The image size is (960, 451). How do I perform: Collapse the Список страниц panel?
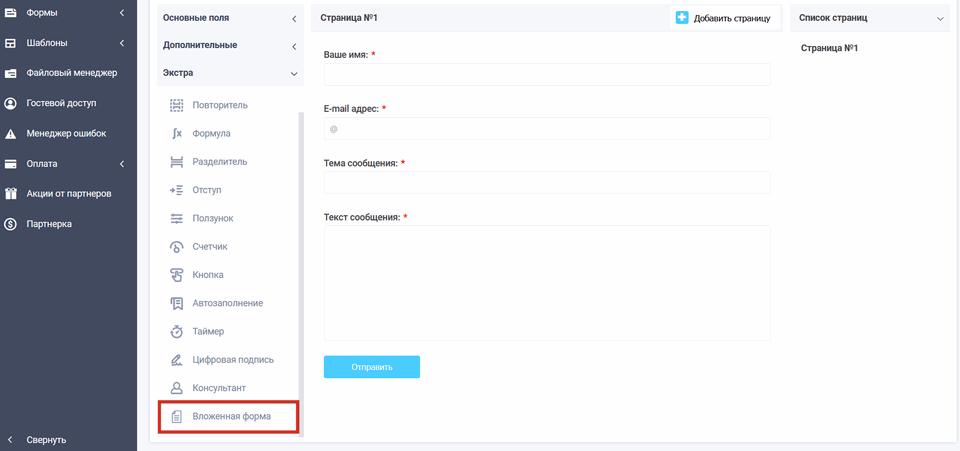(869, 18)
